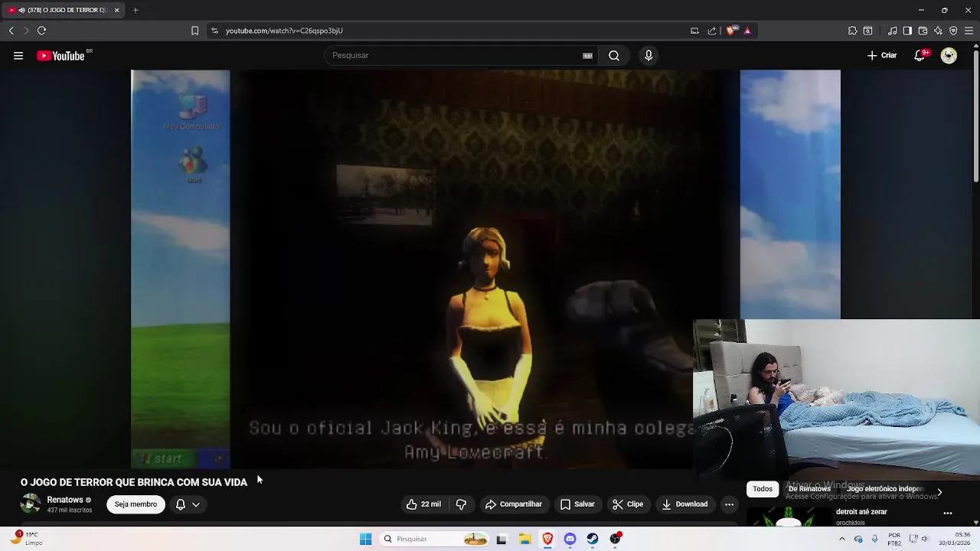Open the Criar create menu
This screenshot has width=980, height=551.
[882, 56]
